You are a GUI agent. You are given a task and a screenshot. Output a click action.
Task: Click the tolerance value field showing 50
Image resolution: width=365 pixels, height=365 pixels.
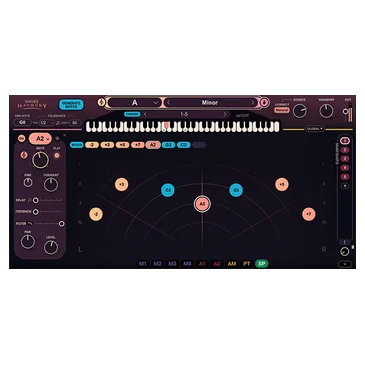[75, 123]
